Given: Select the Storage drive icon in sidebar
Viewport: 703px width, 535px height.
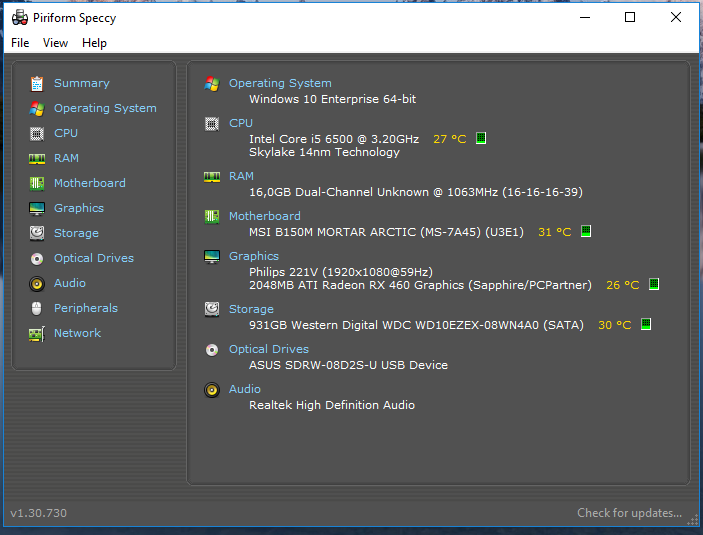Looking at the screenshot, I should point(37,233).
